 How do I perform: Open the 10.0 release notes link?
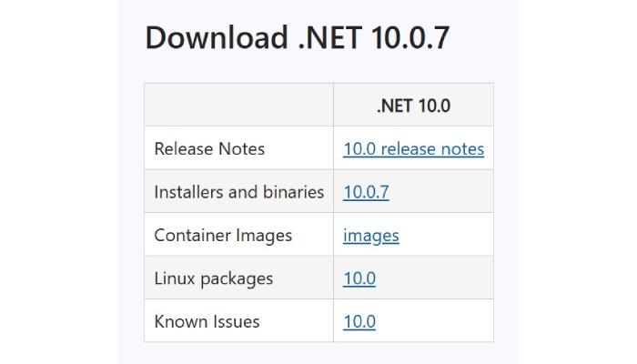pyautogui.click(x=413, y=148)
